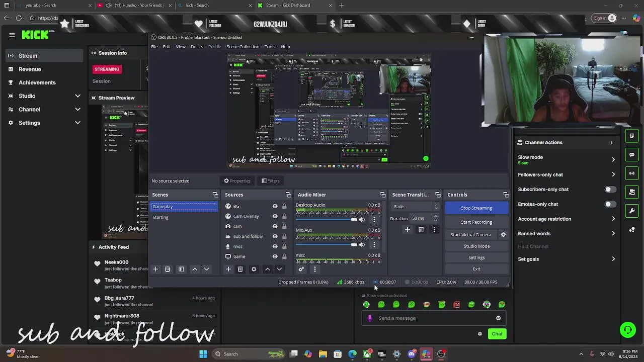This screenshot has width=644, height=362.
Task: Expand Settings section in Kick sidebar
Action: pos(77,123)
